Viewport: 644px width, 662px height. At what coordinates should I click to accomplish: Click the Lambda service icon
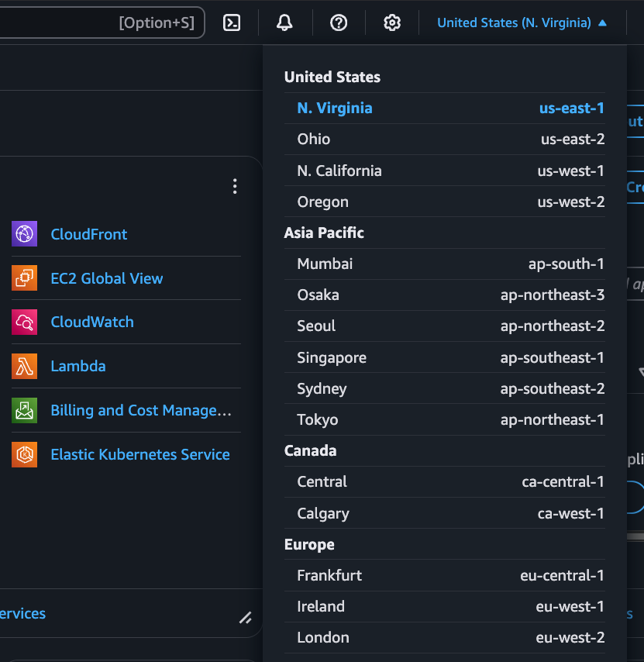[x=25, y=366]
